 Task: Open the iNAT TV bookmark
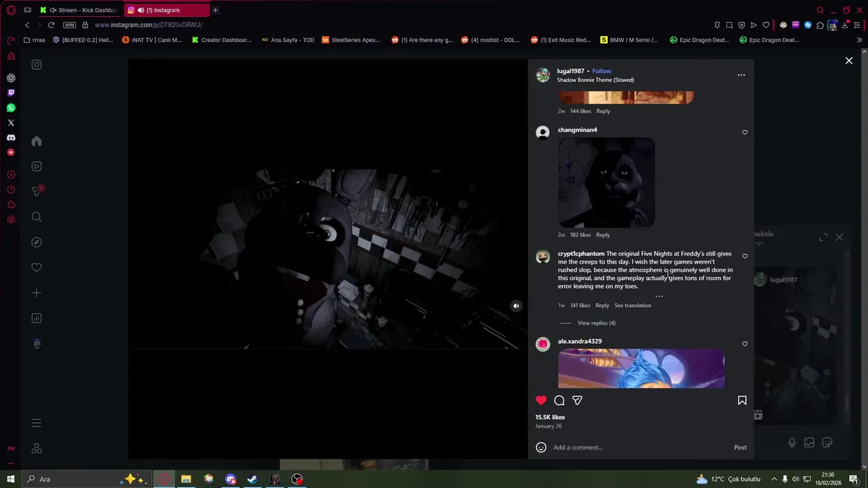tap(152, 40)
